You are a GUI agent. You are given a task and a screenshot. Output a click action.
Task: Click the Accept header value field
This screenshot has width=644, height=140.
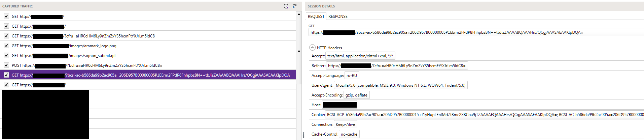pos(360,56)
